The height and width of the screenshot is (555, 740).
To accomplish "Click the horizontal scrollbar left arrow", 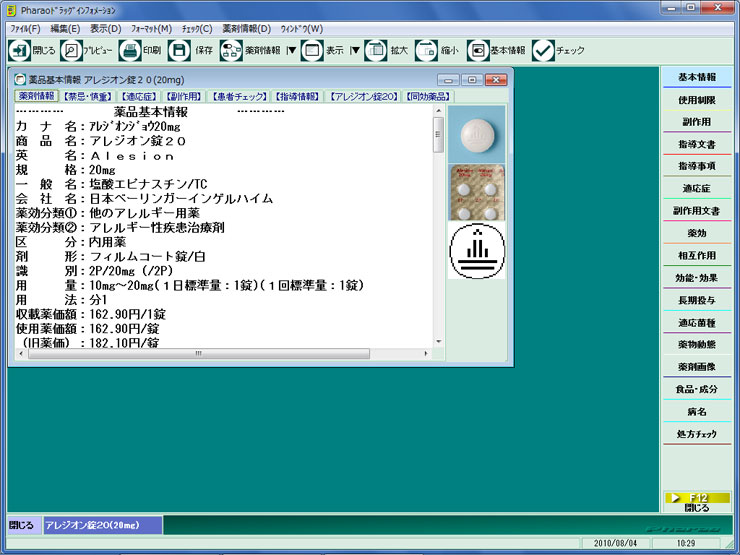I will click(x=20, y=353).
